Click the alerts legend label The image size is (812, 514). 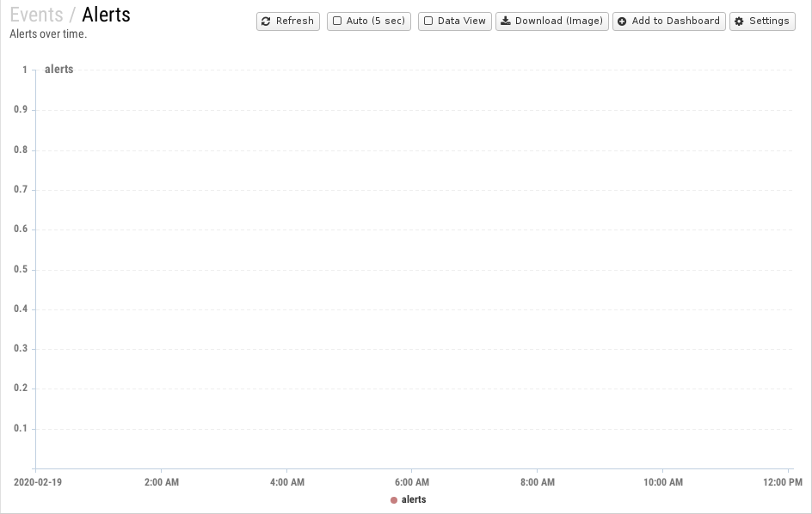click(x=414, y=499)
